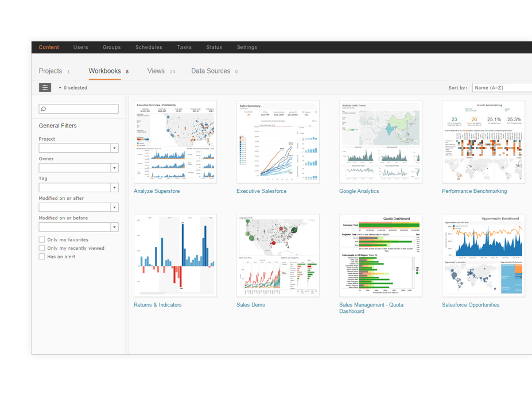Open the Analyze Superstore workbook link
The image size is (532, 395).
[157, 191]
